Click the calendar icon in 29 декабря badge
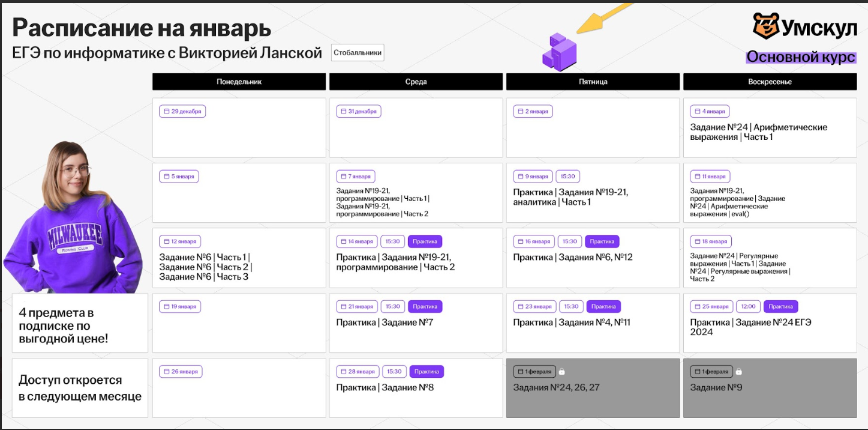This screenshot has height=430, width=868. pyautogui.click(x=166, y=112)
